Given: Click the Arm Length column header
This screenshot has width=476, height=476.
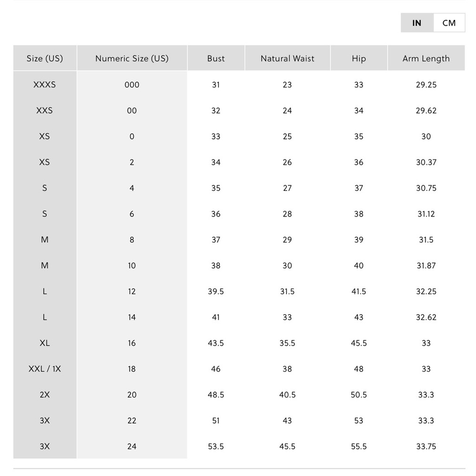Looking at the screenshot, I should tap(426, 59).
